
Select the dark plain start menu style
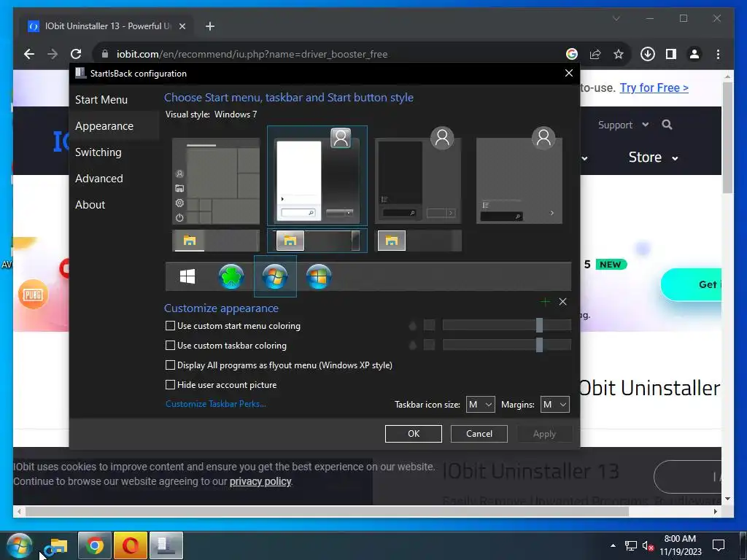418,176
